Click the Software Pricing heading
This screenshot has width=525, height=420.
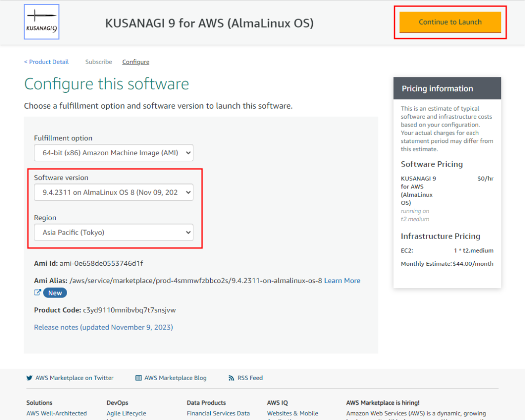pos(432,164)
